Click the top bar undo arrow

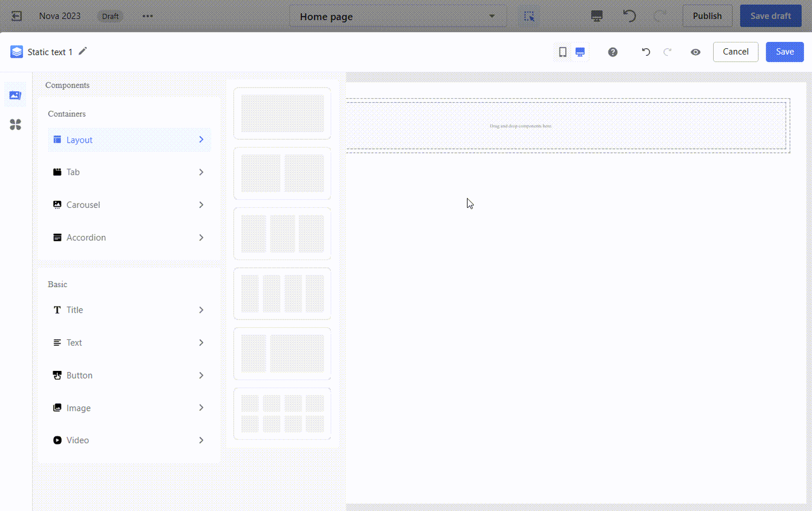(629, 16)
